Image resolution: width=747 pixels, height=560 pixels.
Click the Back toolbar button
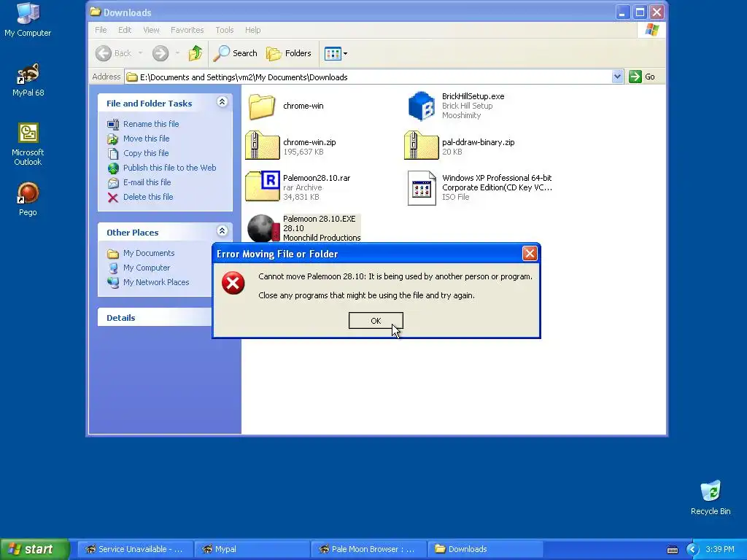click(x=113, y=53)
